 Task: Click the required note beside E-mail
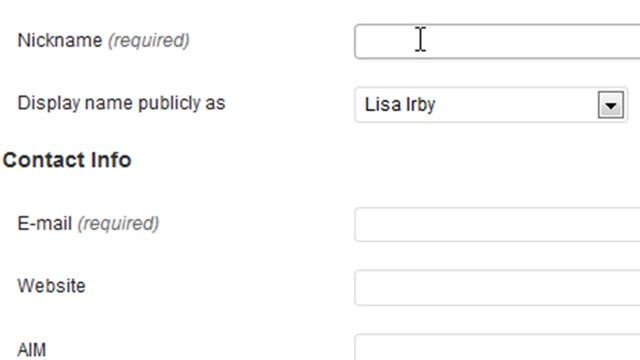tap(118, 224)
